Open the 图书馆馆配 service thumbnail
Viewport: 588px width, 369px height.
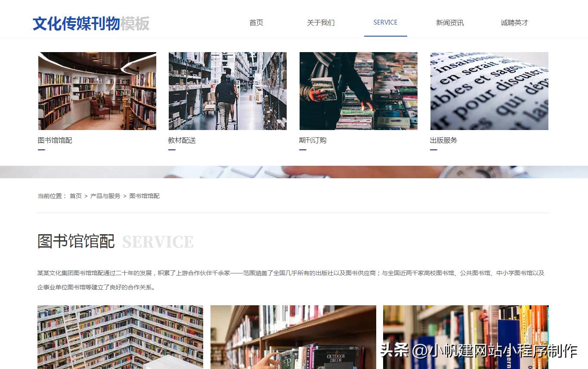(x=97, y=91)
